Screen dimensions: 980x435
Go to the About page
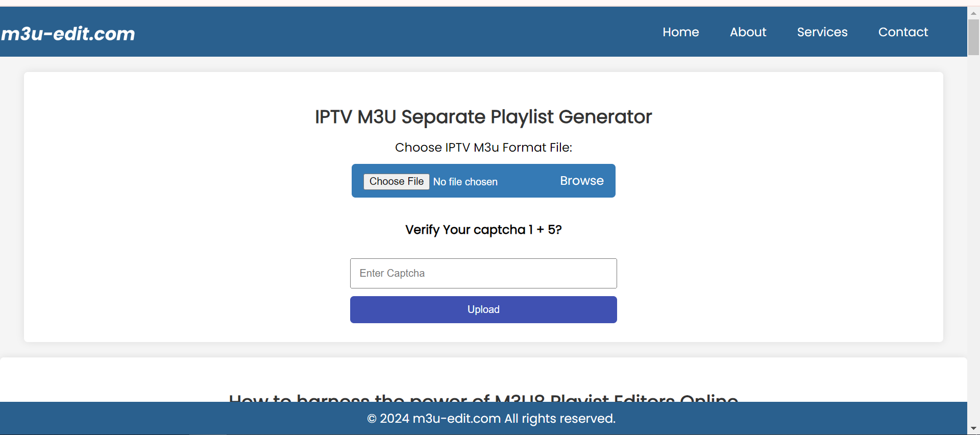tap(748, 32)
